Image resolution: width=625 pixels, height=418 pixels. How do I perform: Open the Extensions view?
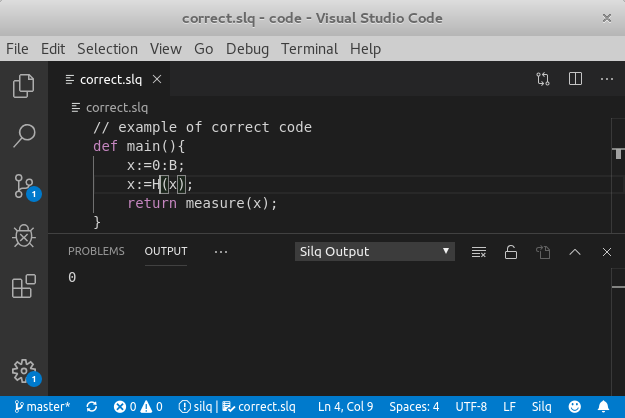point(24,287)
